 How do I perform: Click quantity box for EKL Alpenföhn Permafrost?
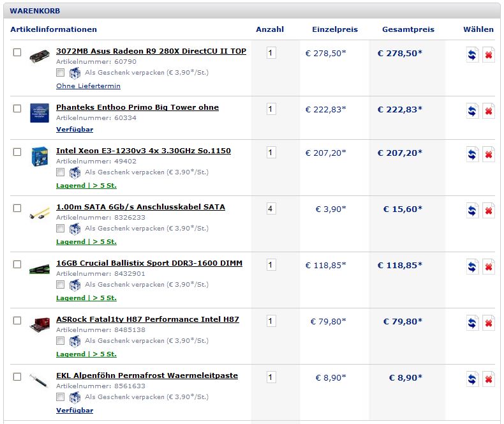271,377
